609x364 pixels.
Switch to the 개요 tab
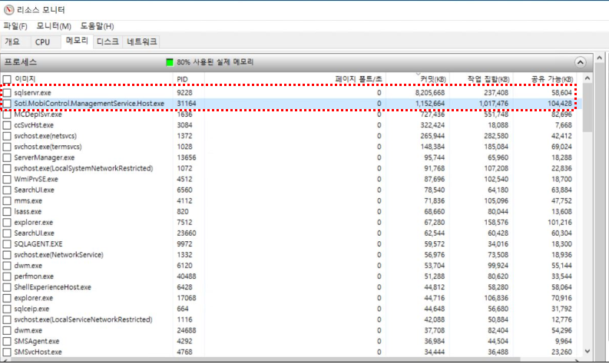point(13,41)
